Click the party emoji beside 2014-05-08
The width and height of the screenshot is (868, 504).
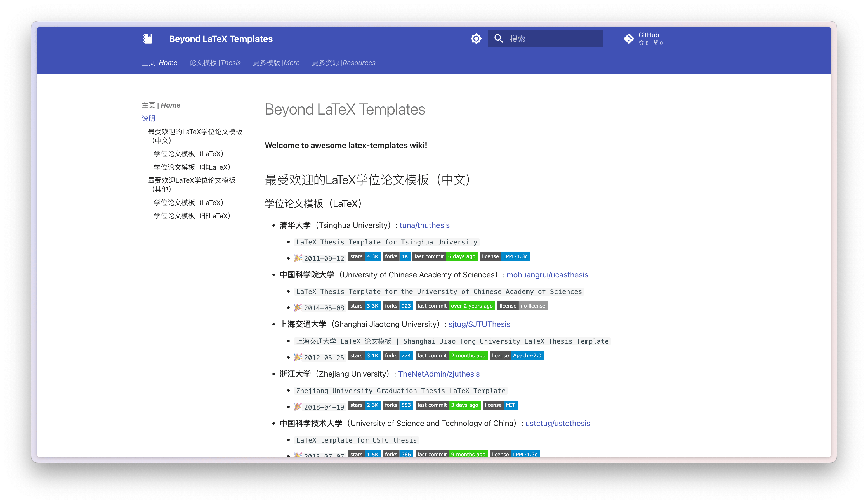point(298,307)
